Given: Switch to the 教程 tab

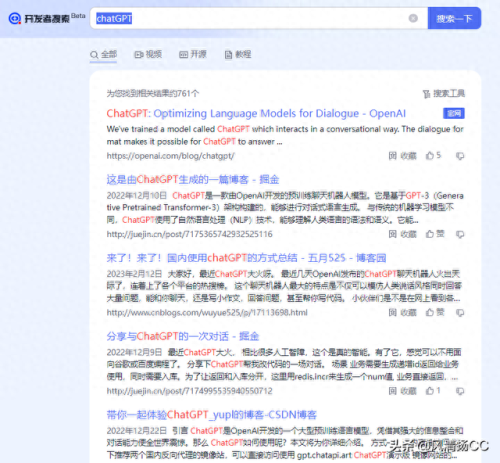Looking at the screenshot, I should pyautogui.click(x=238, y=54).
